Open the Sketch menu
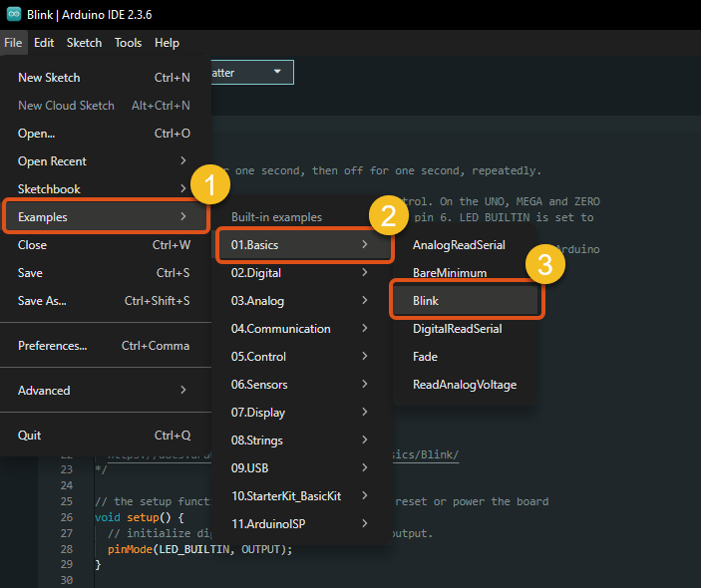 [x=84, y=43]
